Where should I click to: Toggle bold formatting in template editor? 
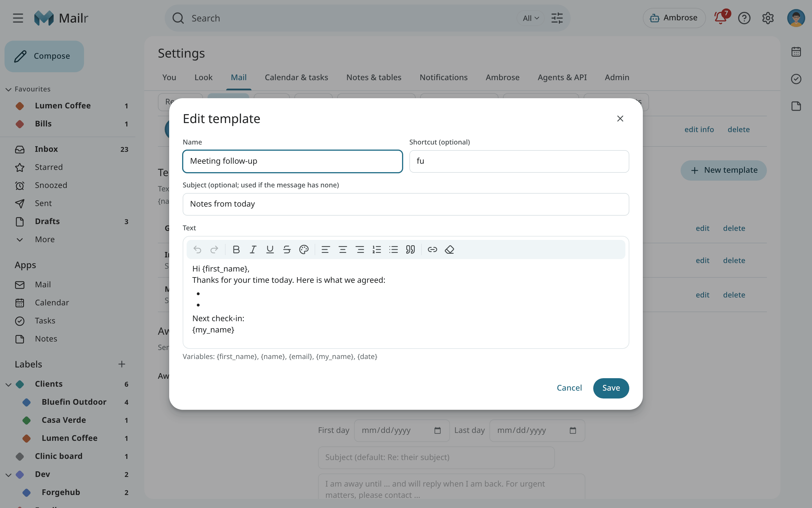click(236, 249)
